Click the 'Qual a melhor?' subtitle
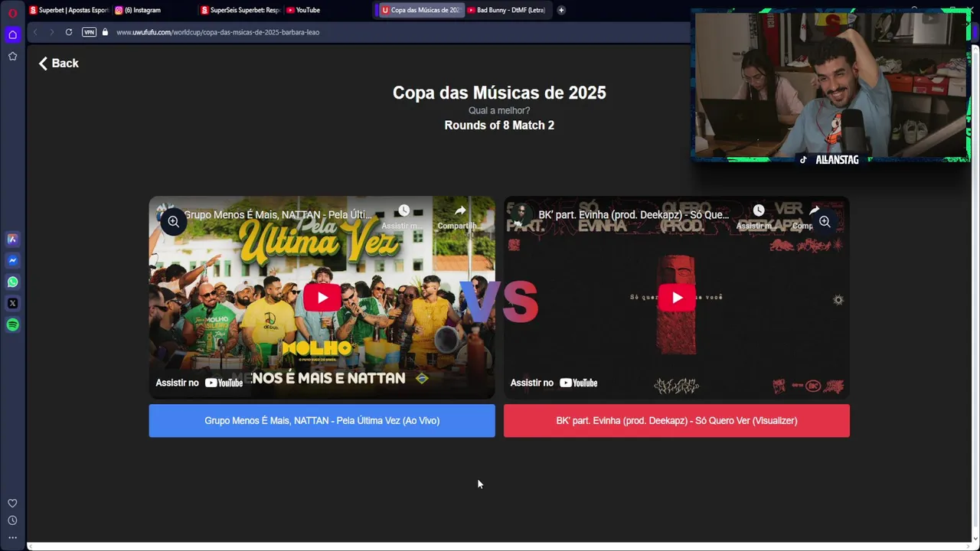The width and height of the screenshot is (980, 551). [499, 111]
